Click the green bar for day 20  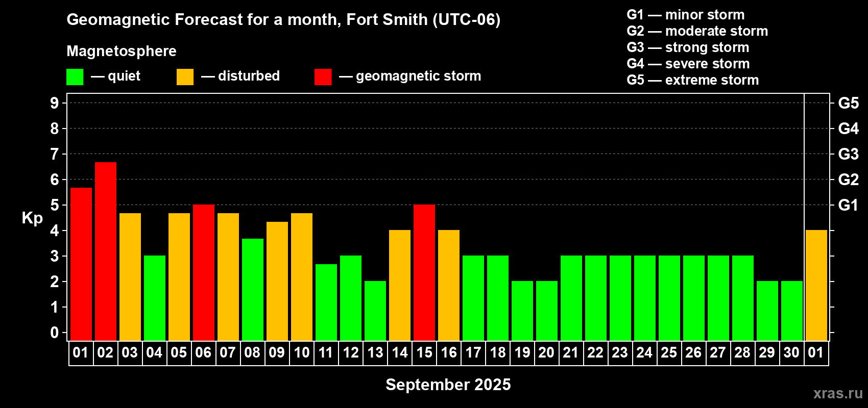coord(547,311)
